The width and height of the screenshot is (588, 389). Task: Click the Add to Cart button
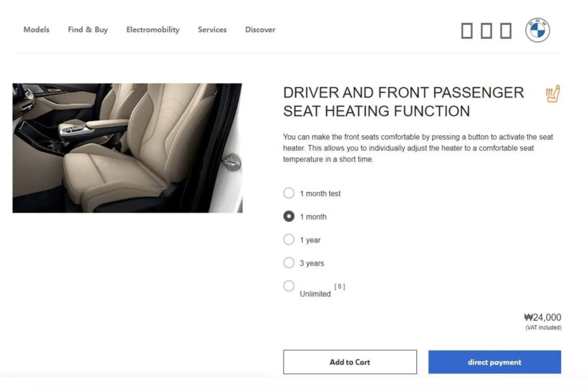pos(350,362)
